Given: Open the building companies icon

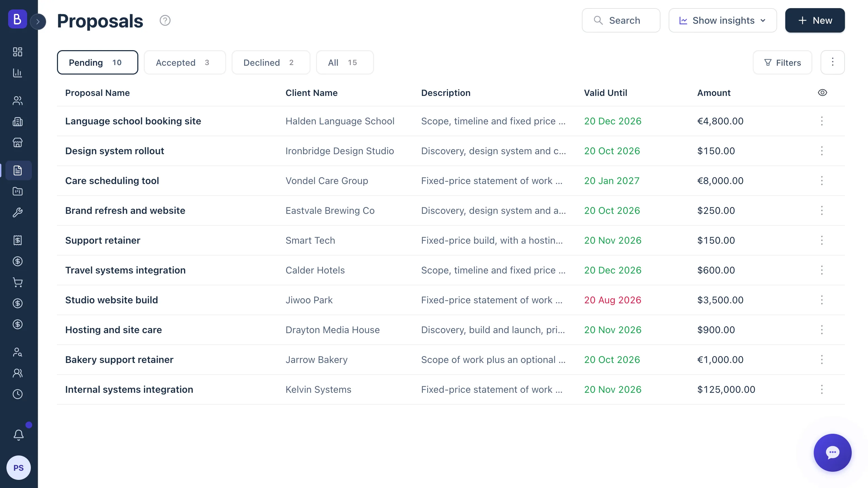Looking at the screenshot, I should (x=18, y=122).
